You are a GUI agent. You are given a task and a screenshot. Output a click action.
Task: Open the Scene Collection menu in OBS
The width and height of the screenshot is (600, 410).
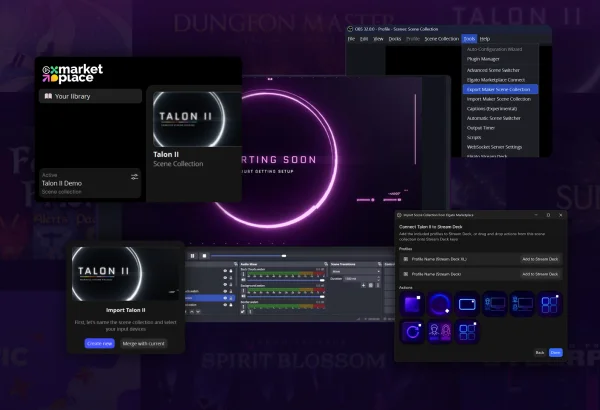click(x=442, y=39)
